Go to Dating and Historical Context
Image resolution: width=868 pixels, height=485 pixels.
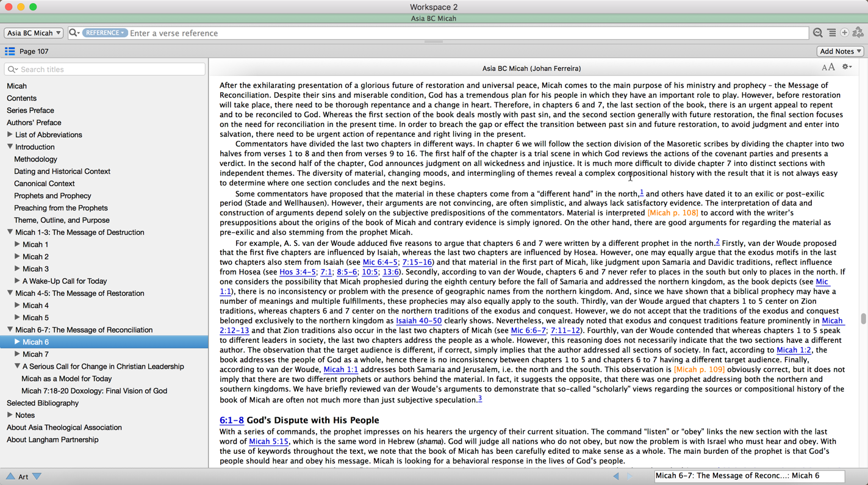(62, 171)
